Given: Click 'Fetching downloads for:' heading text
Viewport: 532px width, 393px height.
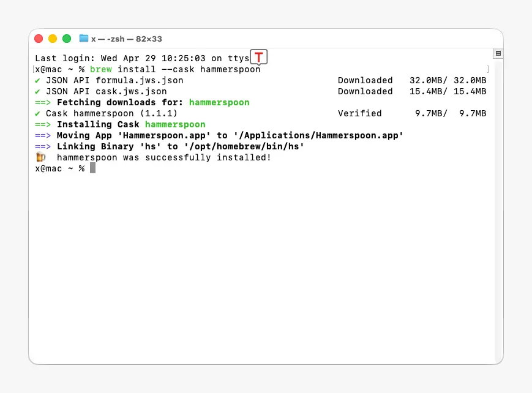Looking at the screenshot, I should (x=120, y=102).
